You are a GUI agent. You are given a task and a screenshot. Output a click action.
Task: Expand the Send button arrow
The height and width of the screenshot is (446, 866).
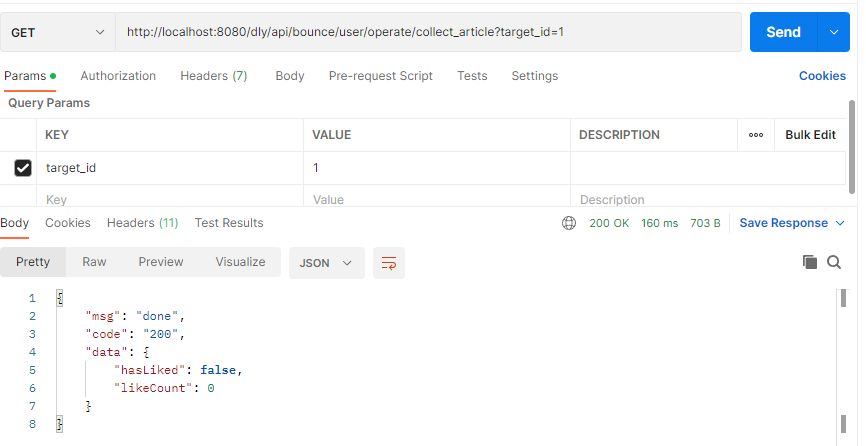coord(833,32)
